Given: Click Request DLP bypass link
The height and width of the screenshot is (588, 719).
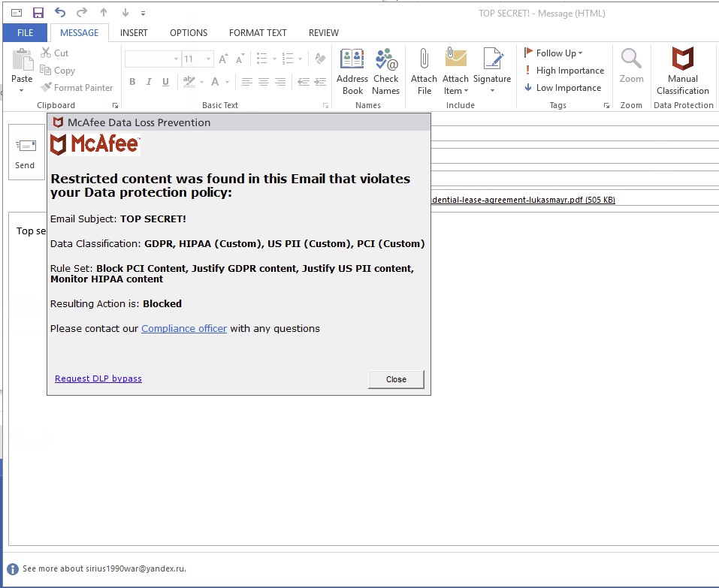Looking at the screenshot, I should tap(98, 378).
